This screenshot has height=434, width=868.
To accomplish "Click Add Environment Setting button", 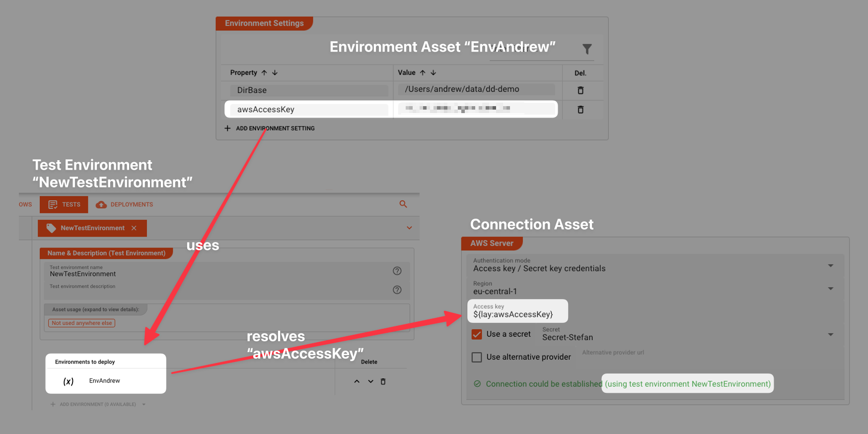I will point(270,128).
